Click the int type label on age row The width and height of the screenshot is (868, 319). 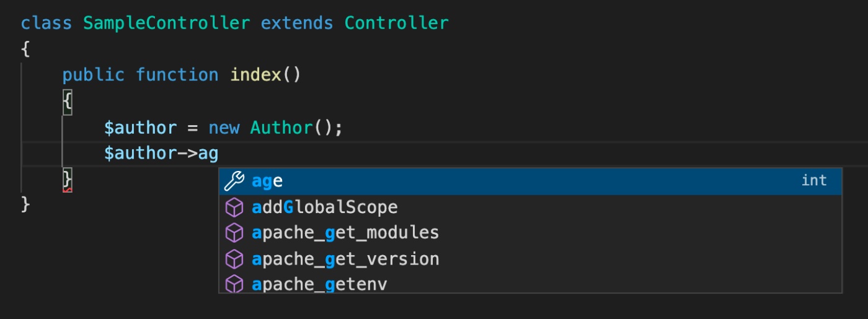pyautogui.click(x=814, y=180)
